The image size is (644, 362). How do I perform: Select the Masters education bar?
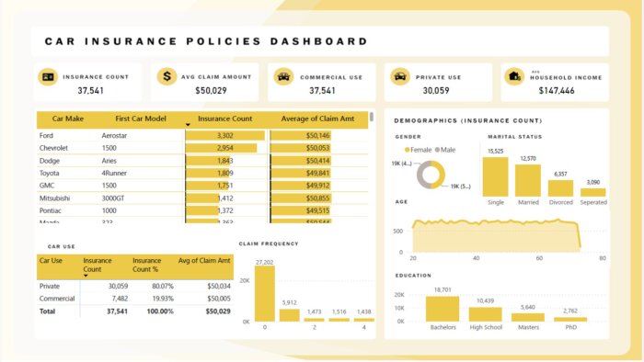(x=528, y=318)
